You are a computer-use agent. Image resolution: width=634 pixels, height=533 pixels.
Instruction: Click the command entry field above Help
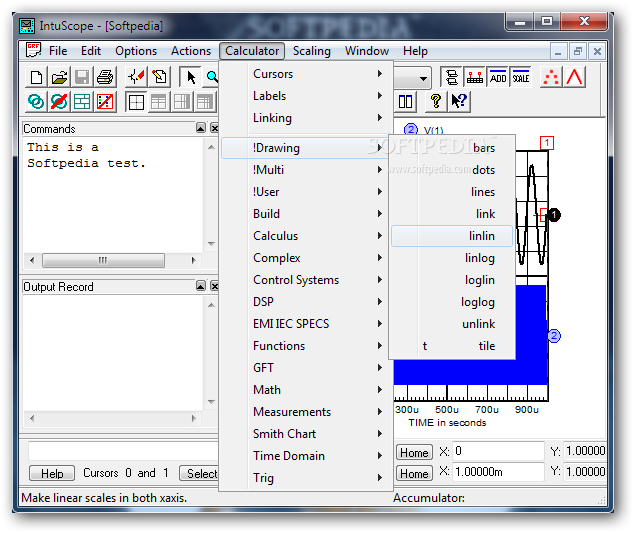124,451
